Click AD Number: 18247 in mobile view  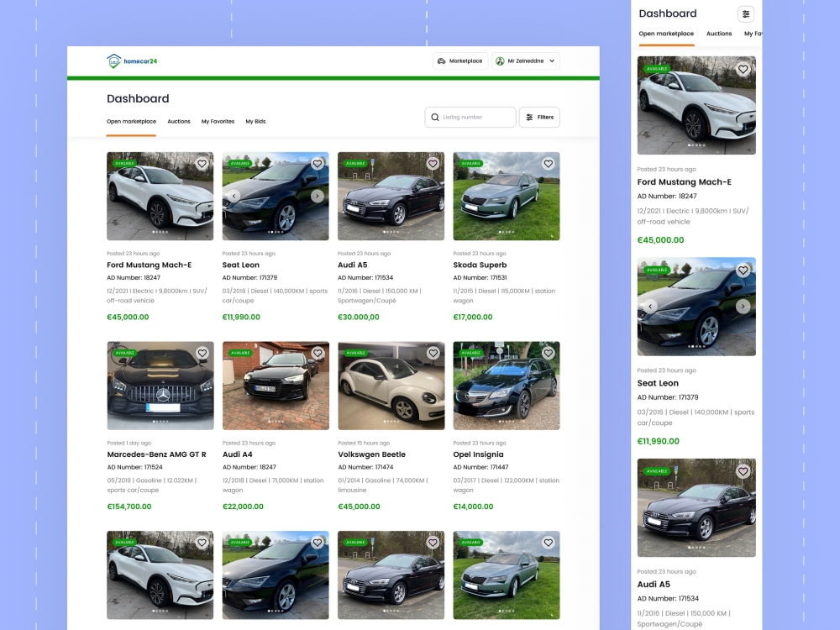coord(667,197)
